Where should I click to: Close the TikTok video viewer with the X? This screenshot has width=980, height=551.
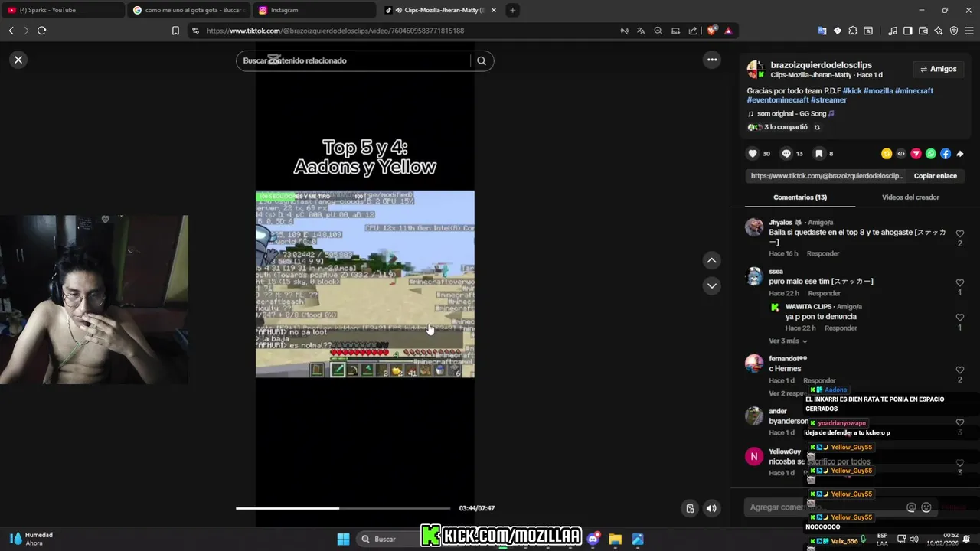(x=18, y=60)
